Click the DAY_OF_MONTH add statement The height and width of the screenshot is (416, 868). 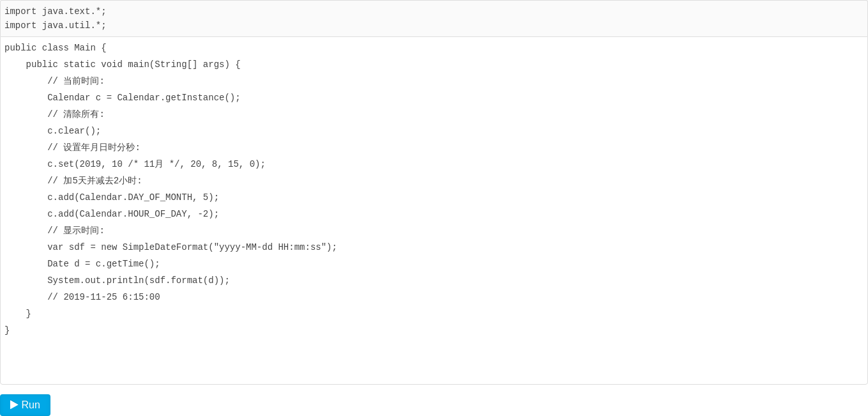click(132, 197)
